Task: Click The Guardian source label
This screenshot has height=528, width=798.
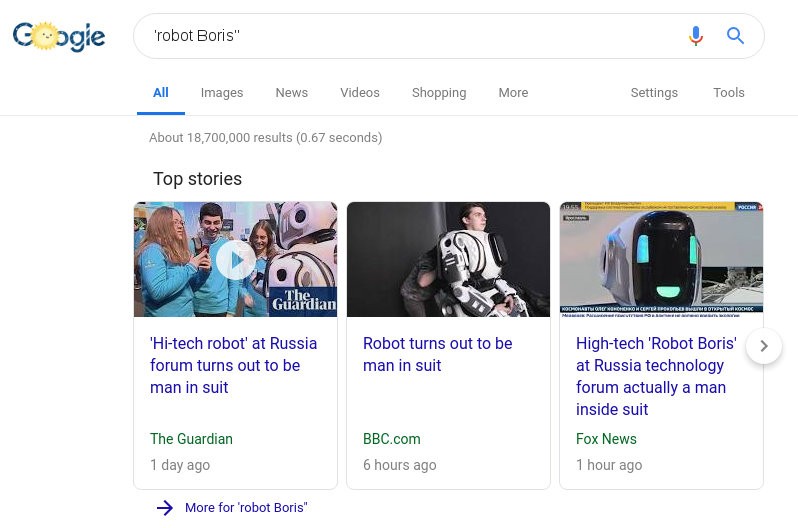Action: [191, 439]
